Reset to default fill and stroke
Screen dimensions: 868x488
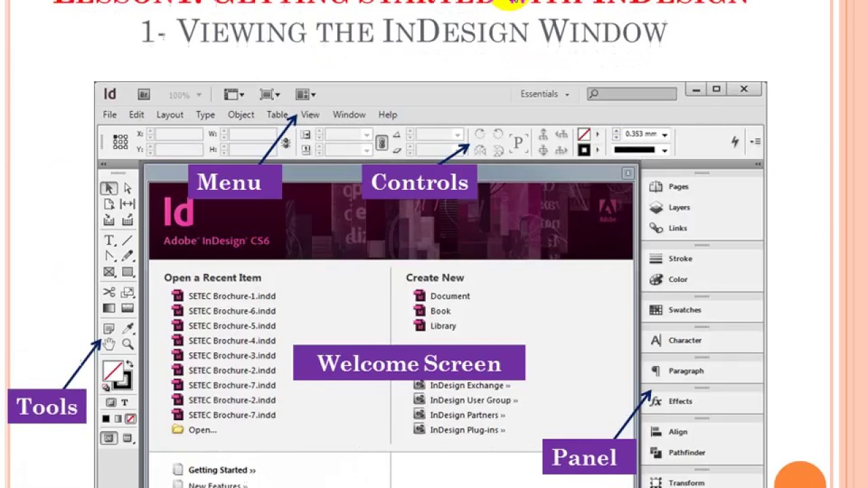pos(106,387)
